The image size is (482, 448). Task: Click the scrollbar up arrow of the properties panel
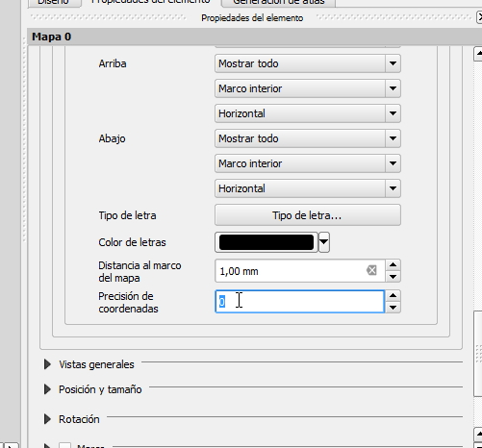[x=478, y=54]
